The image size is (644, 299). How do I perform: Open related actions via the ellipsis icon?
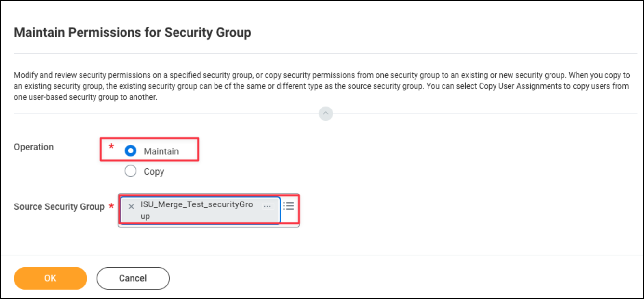(x=268, y=206)
